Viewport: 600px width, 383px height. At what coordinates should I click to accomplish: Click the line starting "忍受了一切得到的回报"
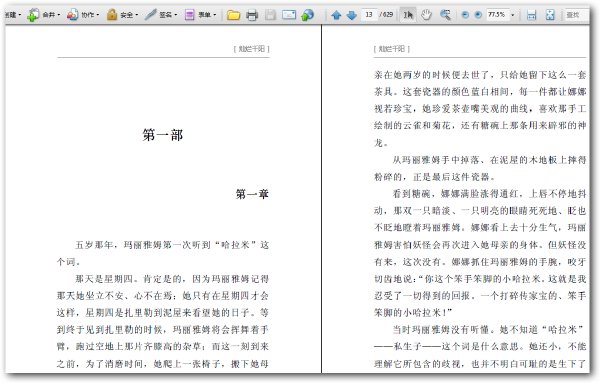pyautogui.click(x=480, y=296)
